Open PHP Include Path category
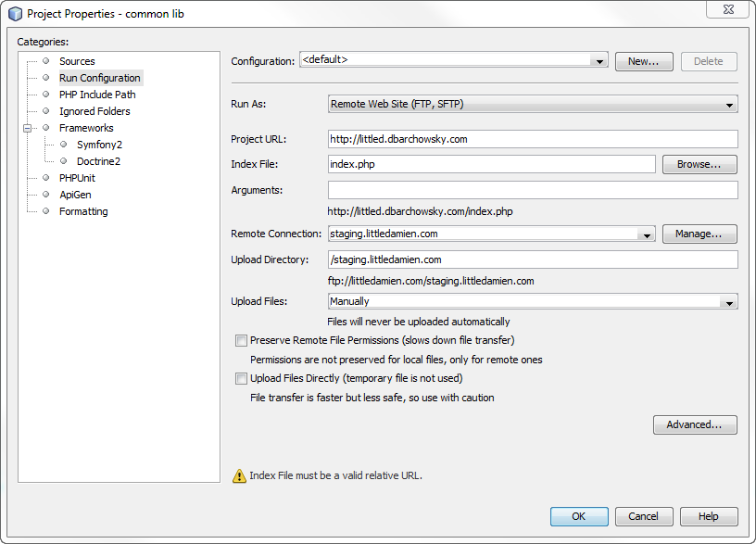 click(x=97, y=95)
